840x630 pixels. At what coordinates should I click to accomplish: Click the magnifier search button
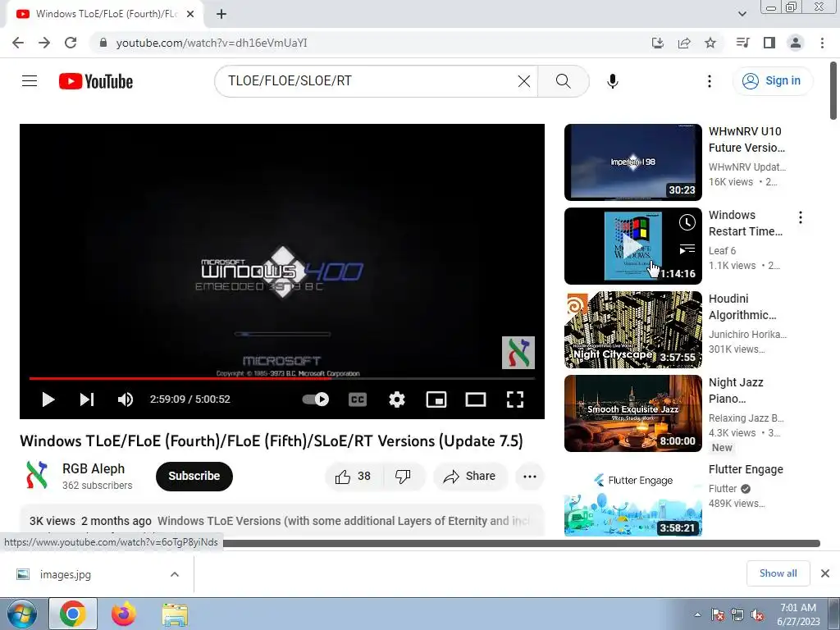(x=563, y=81)
